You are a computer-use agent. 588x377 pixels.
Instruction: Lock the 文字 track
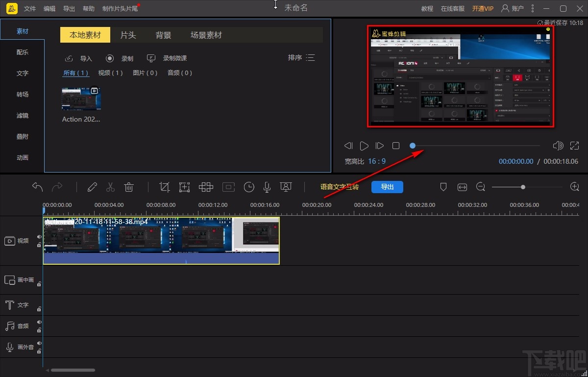[39, 308]
